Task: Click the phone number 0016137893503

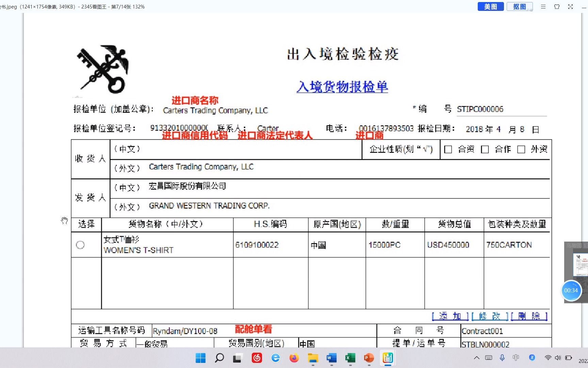Action: [386, 128]
